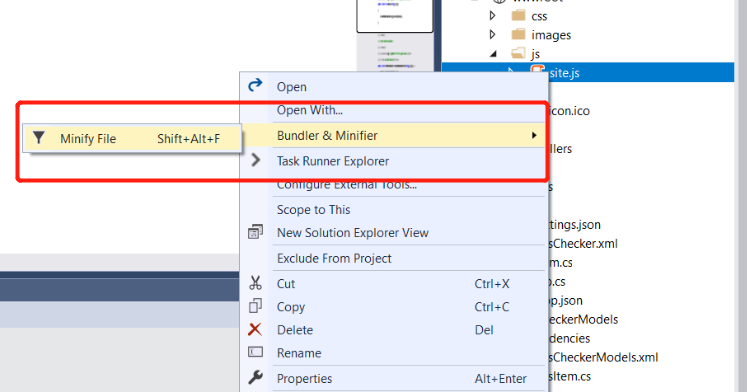Click the scissors Cut icon
The width and height of the screenshot is (747, 392).
[x=255, y=283]
